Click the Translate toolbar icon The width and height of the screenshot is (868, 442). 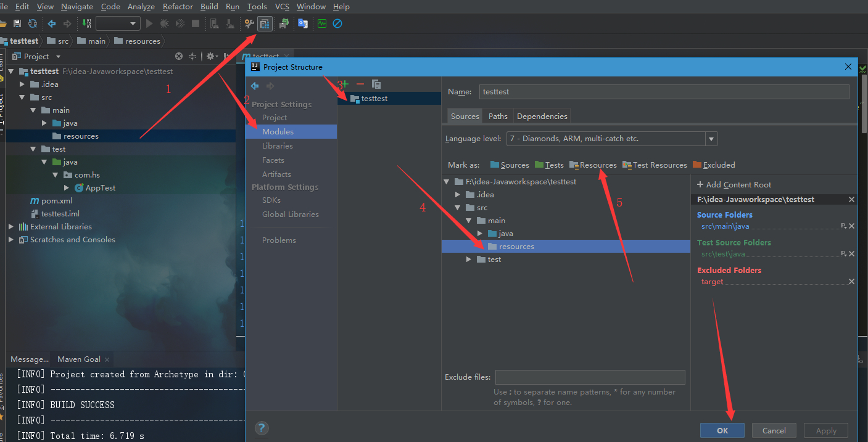[303, 23]
